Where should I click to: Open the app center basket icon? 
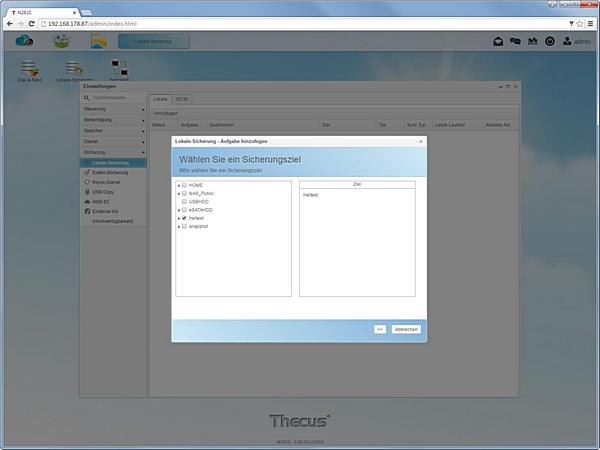62,41
